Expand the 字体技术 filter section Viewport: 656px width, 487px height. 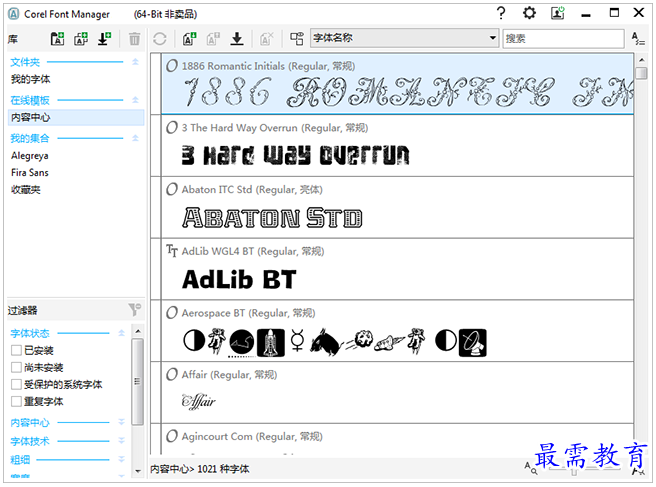(121, 441)
